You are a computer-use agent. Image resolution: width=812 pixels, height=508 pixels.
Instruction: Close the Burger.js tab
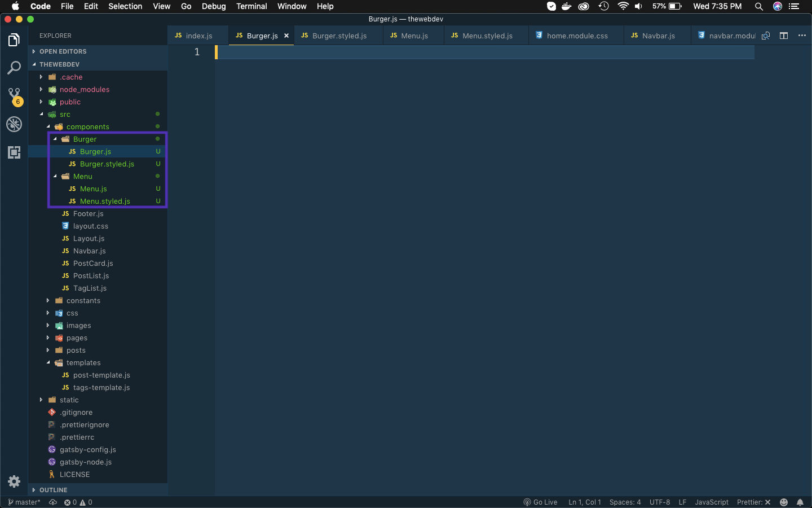point(286,36)
